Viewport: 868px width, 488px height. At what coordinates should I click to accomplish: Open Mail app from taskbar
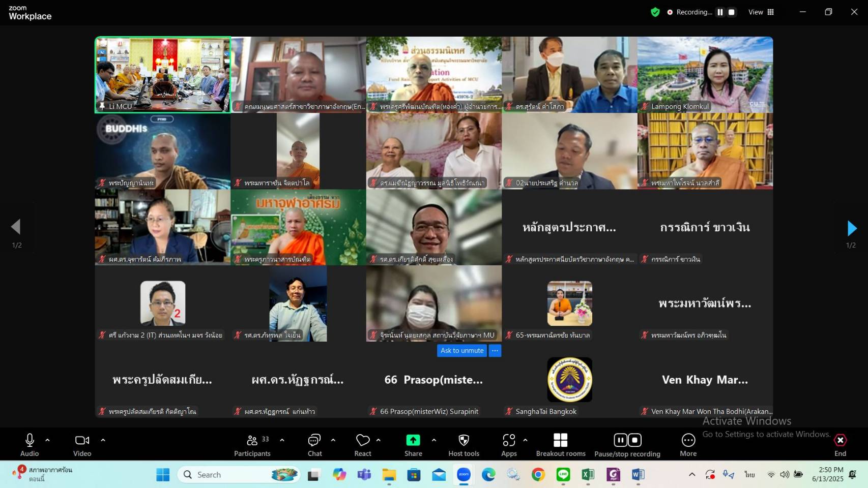439,475
